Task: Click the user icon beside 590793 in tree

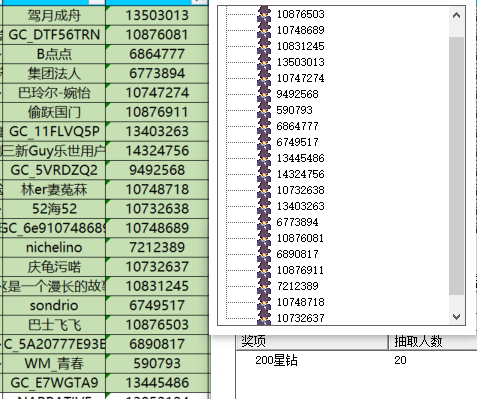Action: pos(264,110)
